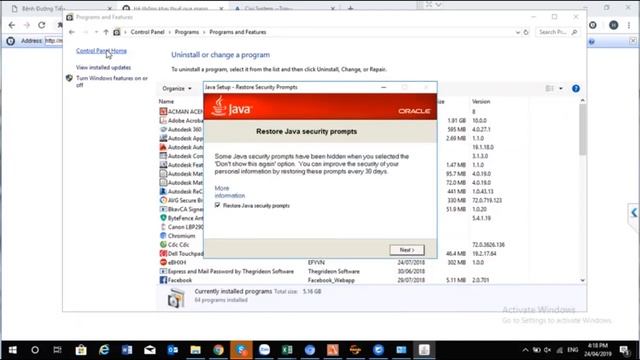
Task: Open View installed updates link
Action: coord(103,67)
